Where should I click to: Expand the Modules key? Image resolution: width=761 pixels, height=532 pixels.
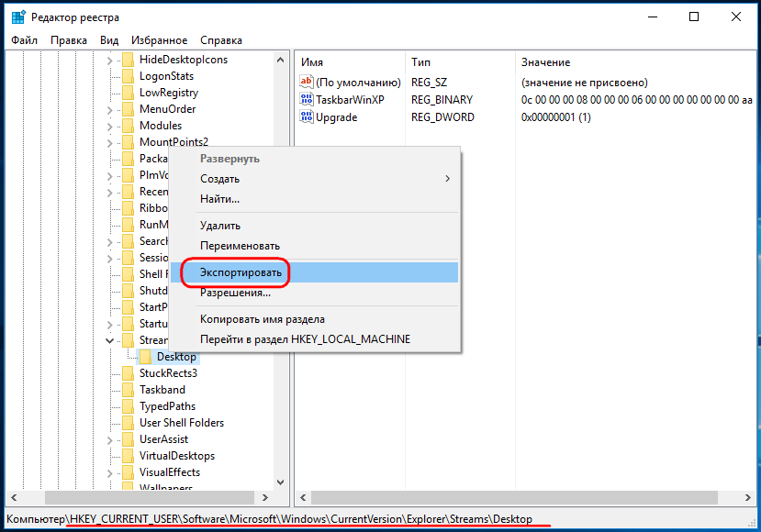(x=109, y=127)
